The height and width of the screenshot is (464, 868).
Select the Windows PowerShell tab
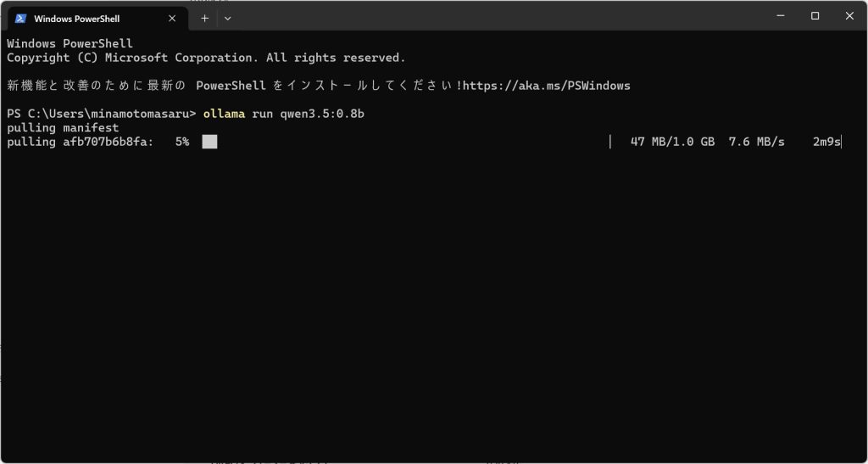pyautogui.click(x=97, y=19)
